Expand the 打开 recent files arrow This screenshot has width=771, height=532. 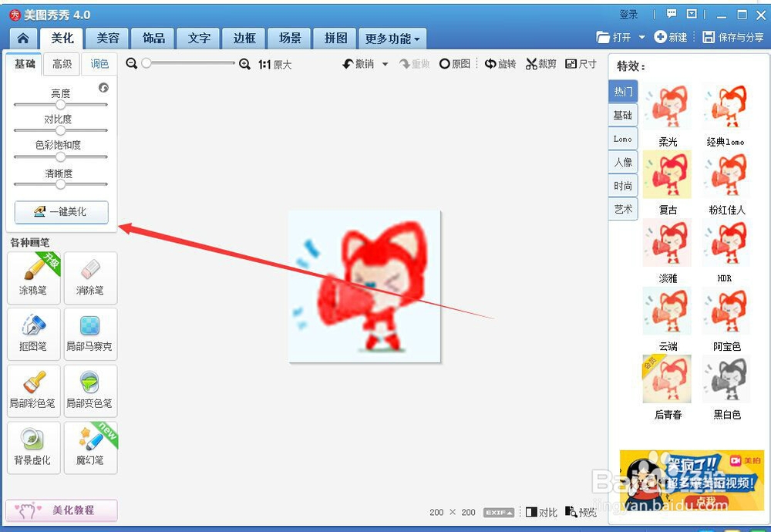tap(641, 37)
